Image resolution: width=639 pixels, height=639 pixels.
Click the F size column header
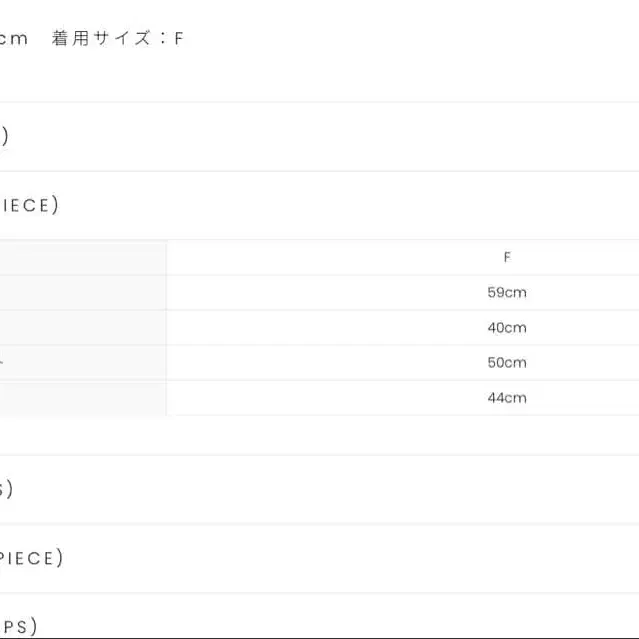[x=507, y=257]
